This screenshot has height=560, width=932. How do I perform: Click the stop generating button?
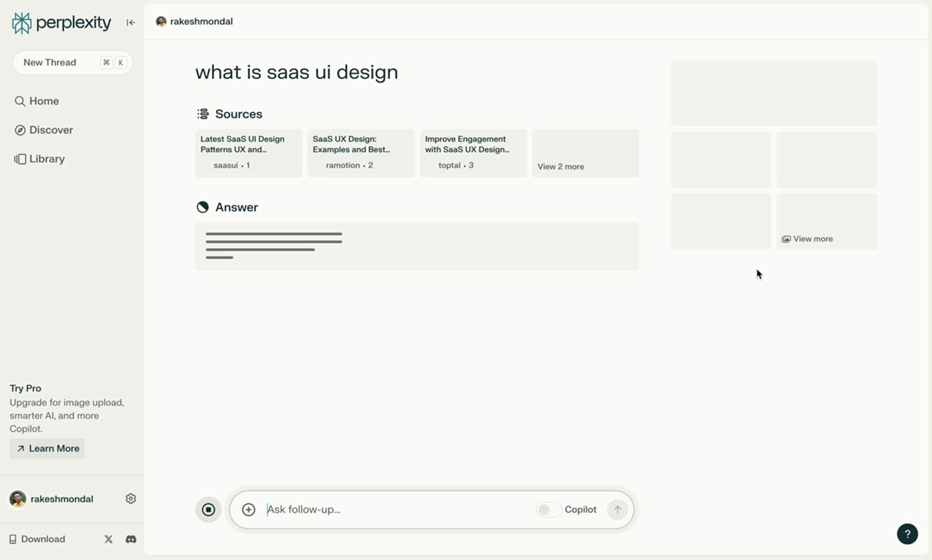208,509
